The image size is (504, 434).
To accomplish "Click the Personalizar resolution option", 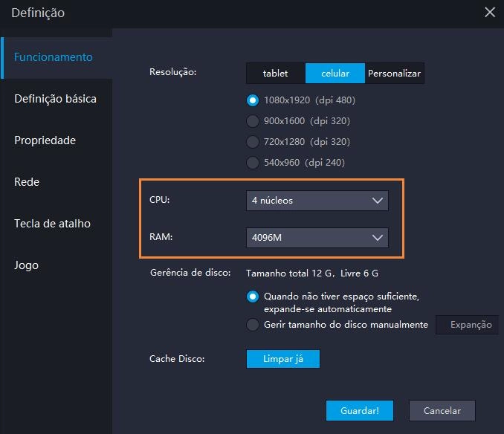I will [394, 74].
